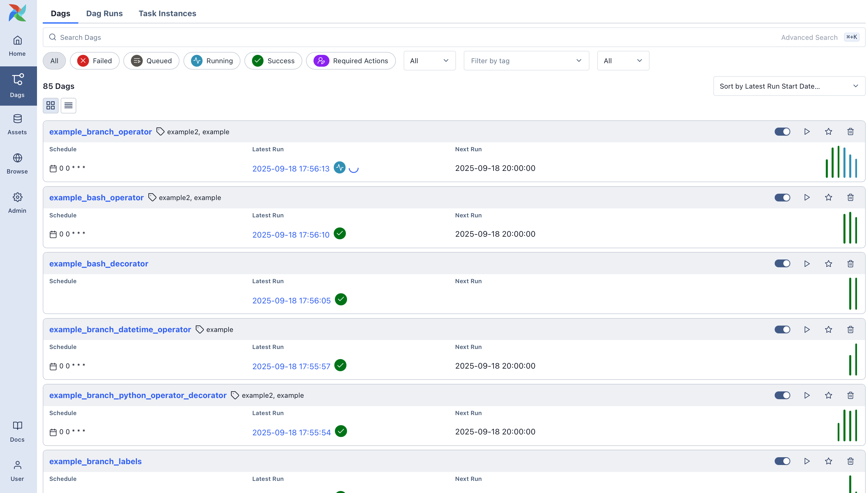Viewport: 868px width, 493px height.
Task: Trigger the example_bash_operator DAG
Action: point(806,197)
